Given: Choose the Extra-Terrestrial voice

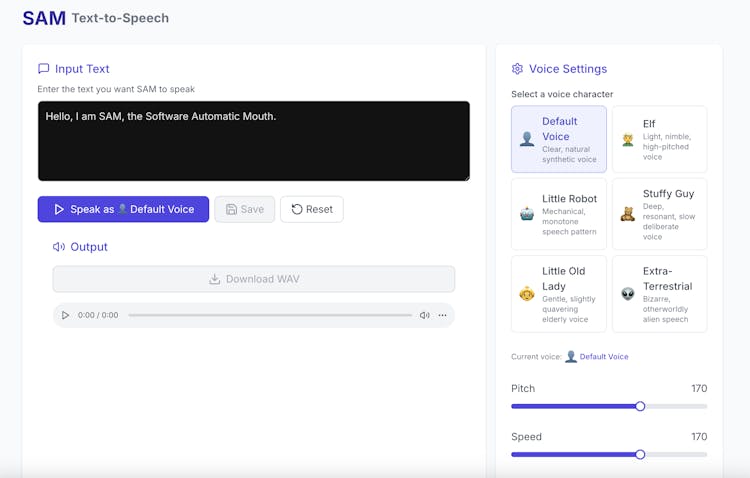Looking at the screenshot, I should click(659, 293).
